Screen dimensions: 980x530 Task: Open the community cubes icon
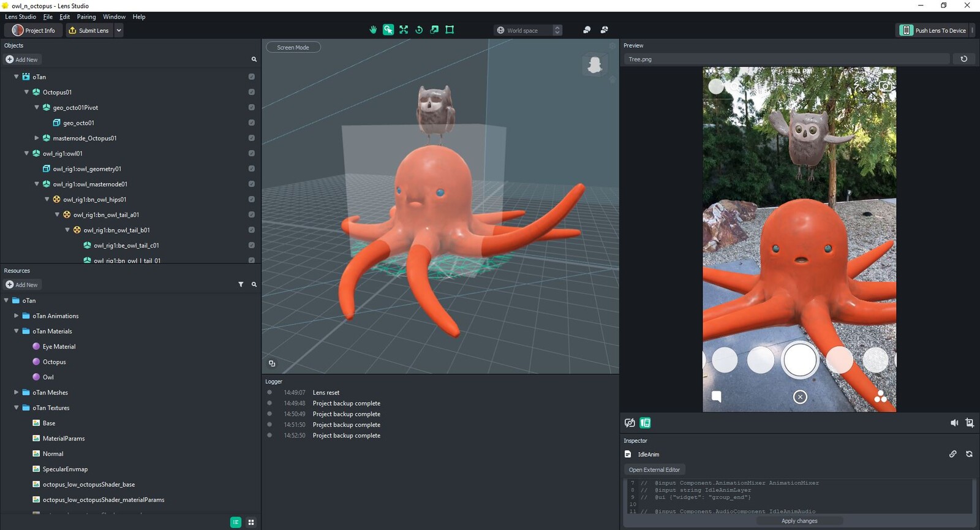(605, 29)
